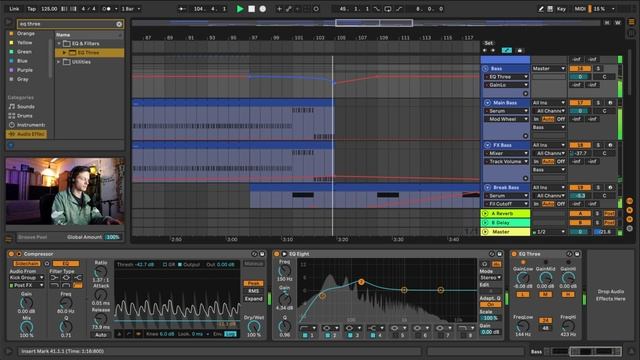Toggle the MIDI map mode button
The height and width of the screenshot is (360, 640).
[580, 9]
